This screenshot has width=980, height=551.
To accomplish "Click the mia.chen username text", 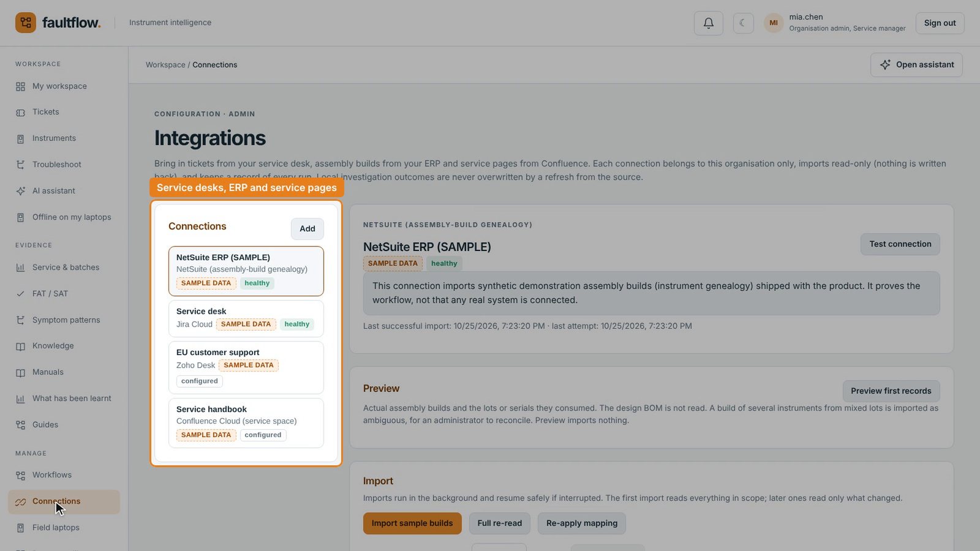I will pyautogui.click(x=806, y=17).
